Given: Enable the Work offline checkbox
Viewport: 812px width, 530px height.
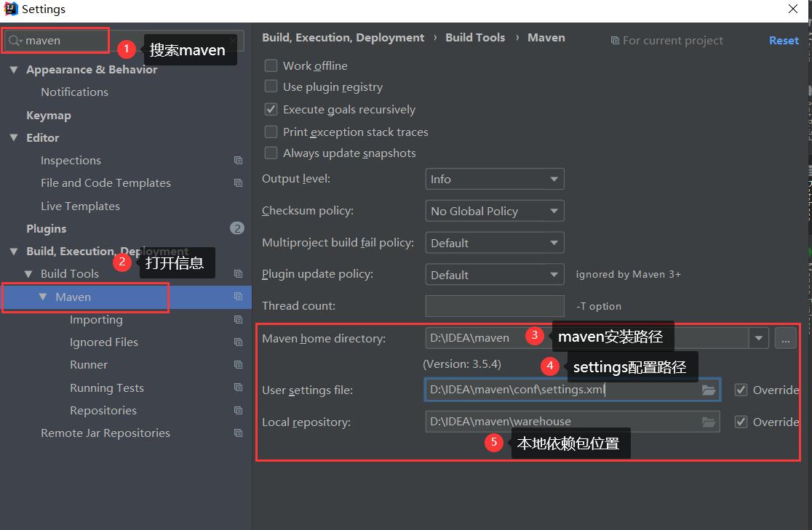Looking at the screenshot, I should coord(271,65).
